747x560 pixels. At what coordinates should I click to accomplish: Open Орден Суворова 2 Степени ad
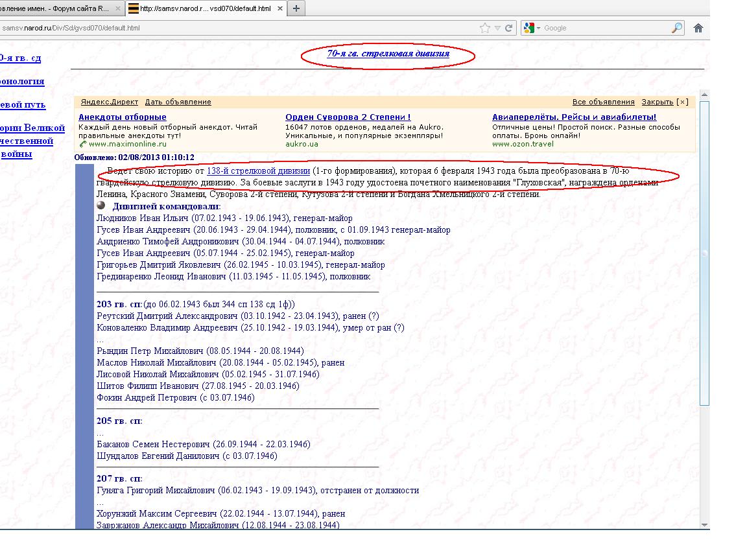348,117
